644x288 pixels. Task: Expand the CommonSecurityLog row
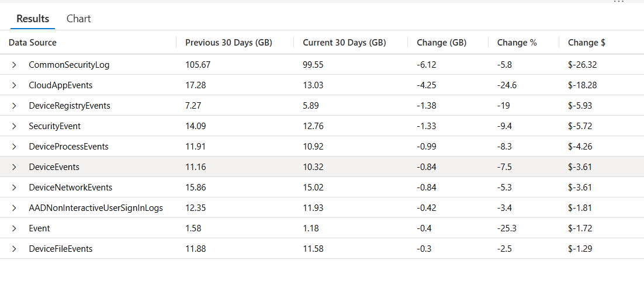click(14, 65)
